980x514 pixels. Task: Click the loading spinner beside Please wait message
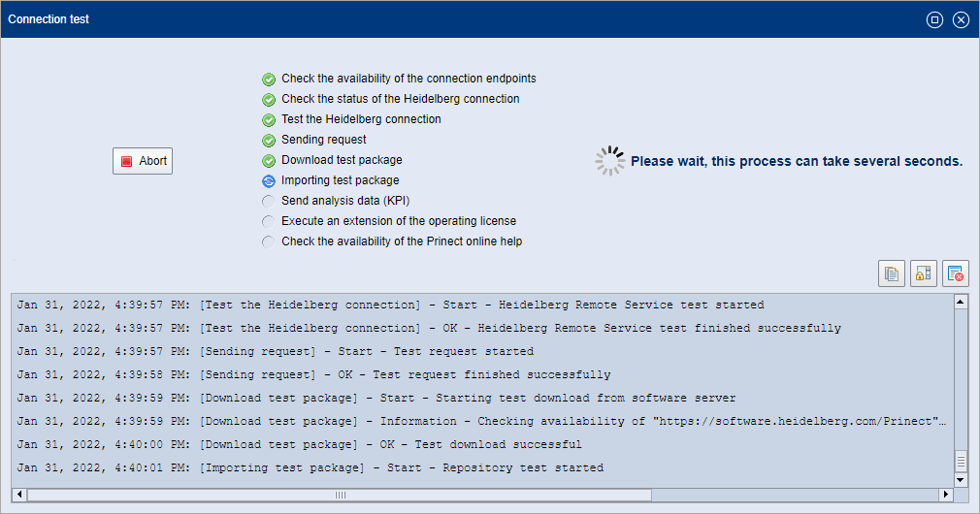point(610,161)
